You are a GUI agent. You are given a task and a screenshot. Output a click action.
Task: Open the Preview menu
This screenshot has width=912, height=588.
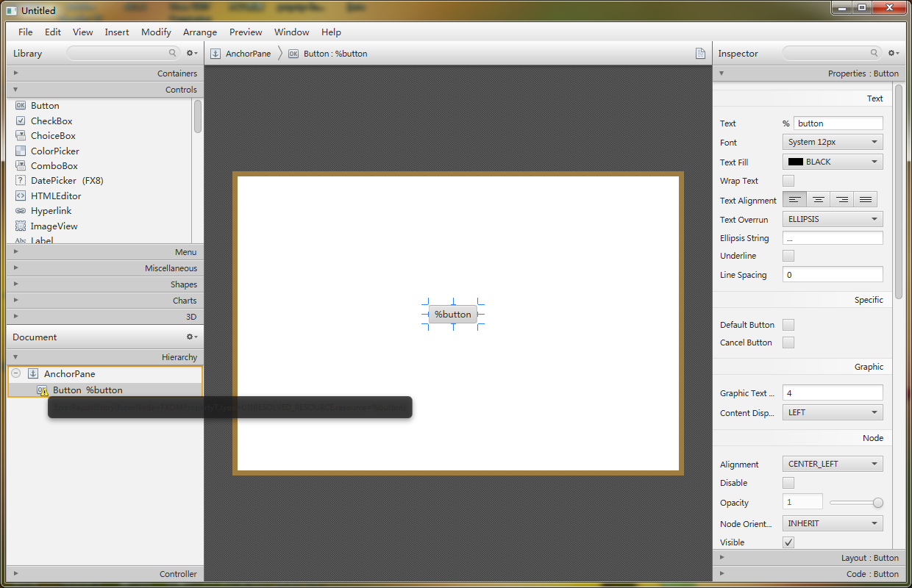(246, 32)
